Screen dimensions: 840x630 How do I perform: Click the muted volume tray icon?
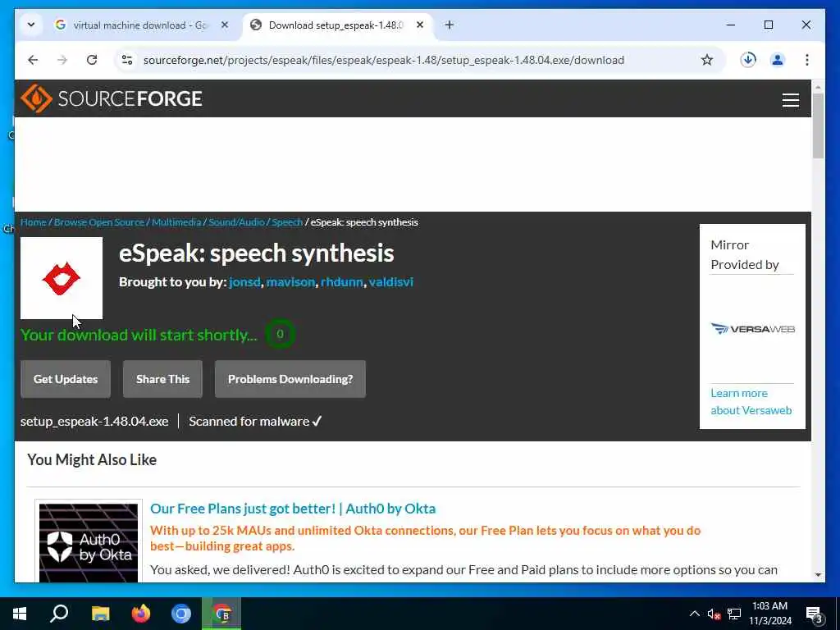pos(714,614)
